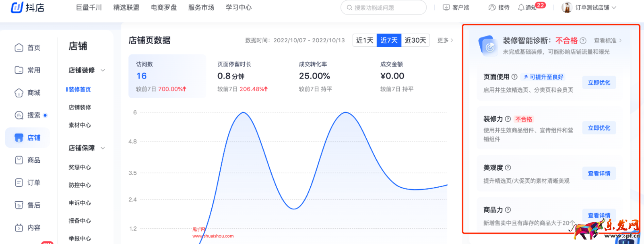Open 搜索 search icon in sidebar
The height and width of the screenshot is (244, 644).
tap(19, 115)
